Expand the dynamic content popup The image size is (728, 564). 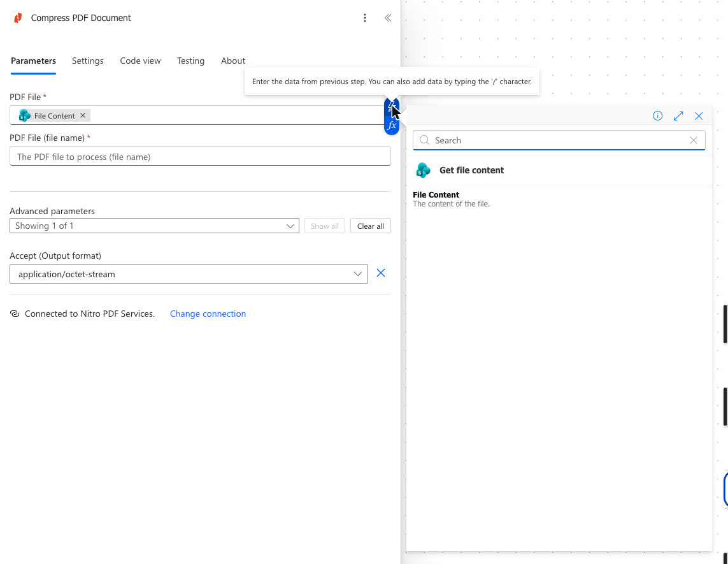point(678,116)
